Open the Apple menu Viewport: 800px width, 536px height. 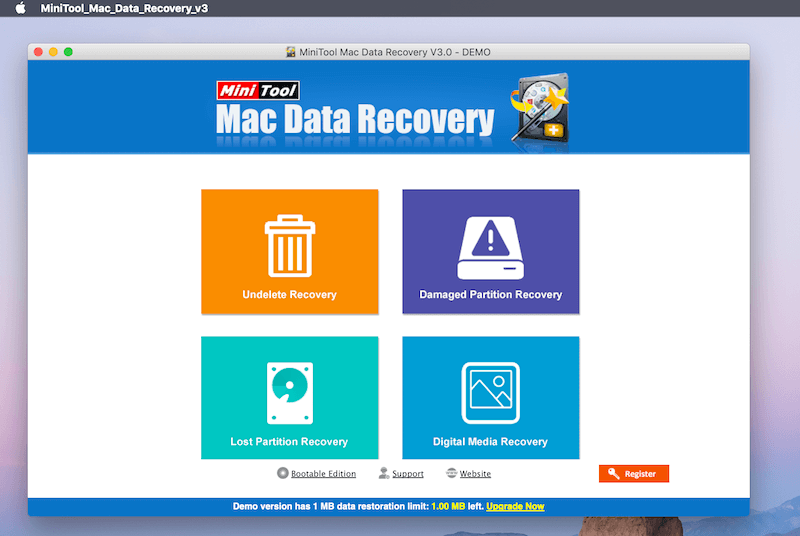point(20,8)
